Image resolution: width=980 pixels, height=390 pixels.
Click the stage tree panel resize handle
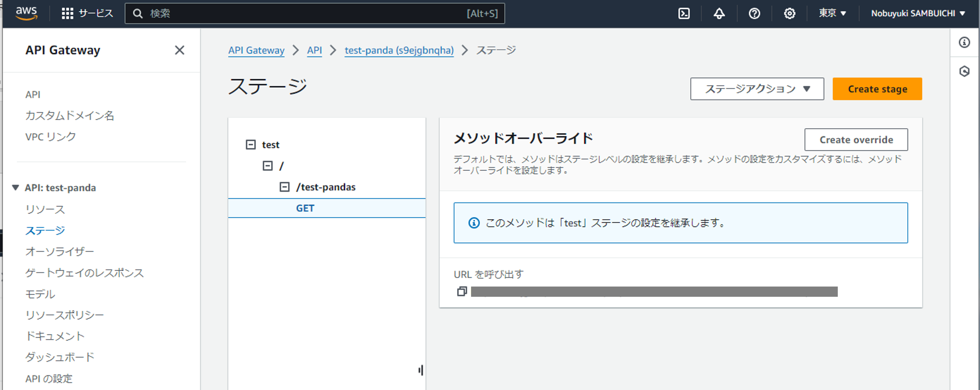coord(420,370)
